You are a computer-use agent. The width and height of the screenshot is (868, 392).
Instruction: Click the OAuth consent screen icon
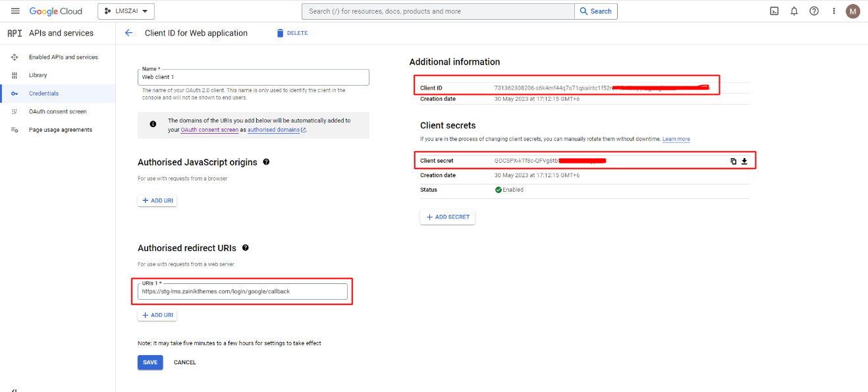point(14,111)
